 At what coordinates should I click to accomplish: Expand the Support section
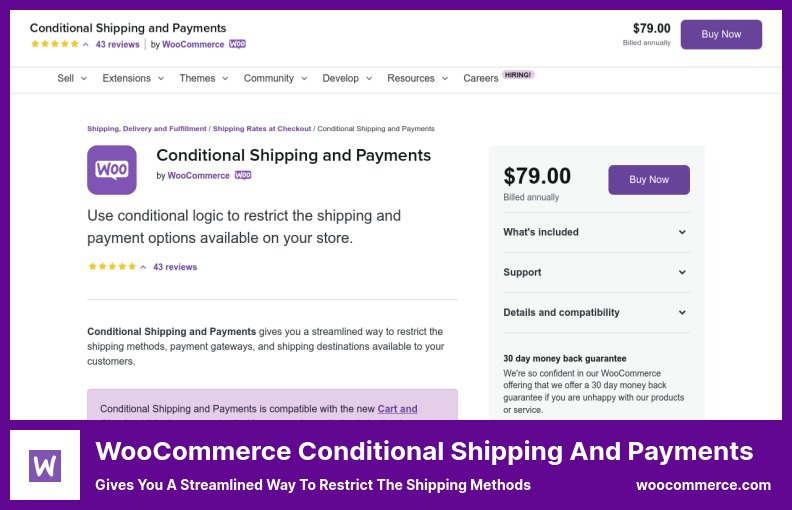pos(595,272)
